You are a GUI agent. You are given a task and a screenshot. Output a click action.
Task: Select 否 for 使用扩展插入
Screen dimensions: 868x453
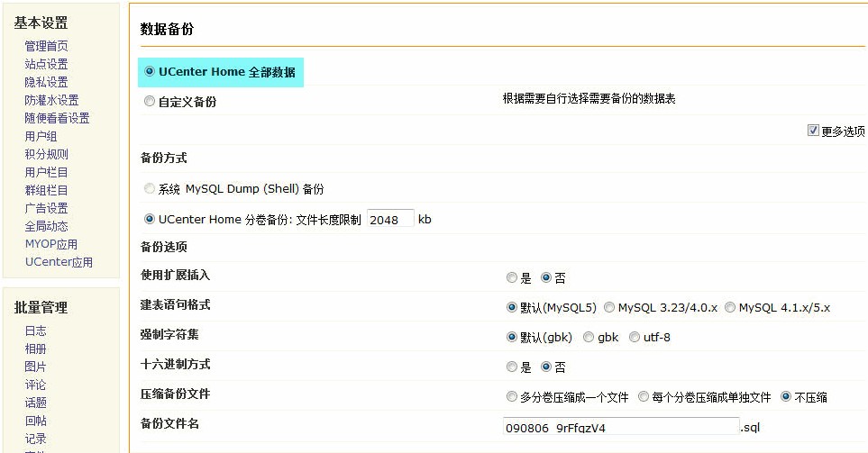click(546, 277)
